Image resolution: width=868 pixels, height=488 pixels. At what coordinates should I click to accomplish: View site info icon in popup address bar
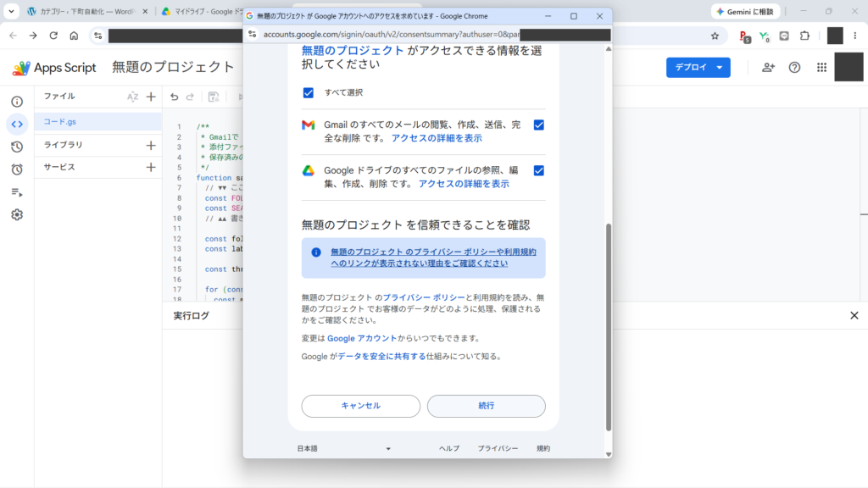point(253,34)
